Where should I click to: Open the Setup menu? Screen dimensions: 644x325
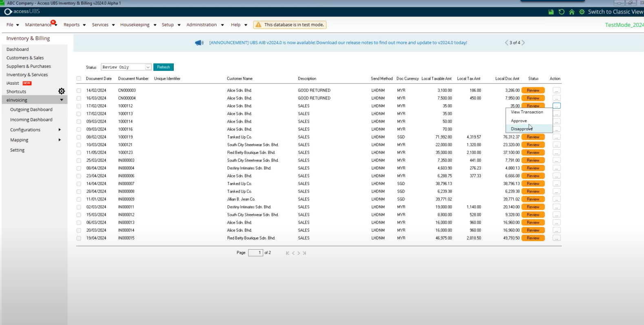coord(171,25)
